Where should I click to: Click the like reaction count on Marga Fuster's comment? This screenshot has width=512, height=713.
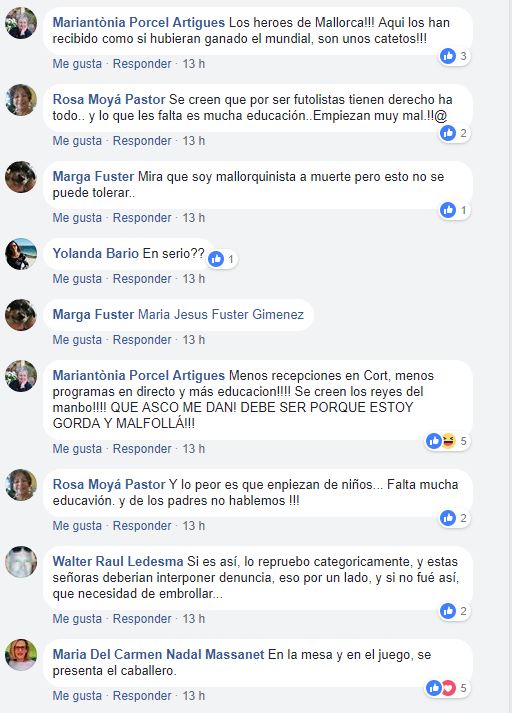pyautogui.click(x=463, y=210)
